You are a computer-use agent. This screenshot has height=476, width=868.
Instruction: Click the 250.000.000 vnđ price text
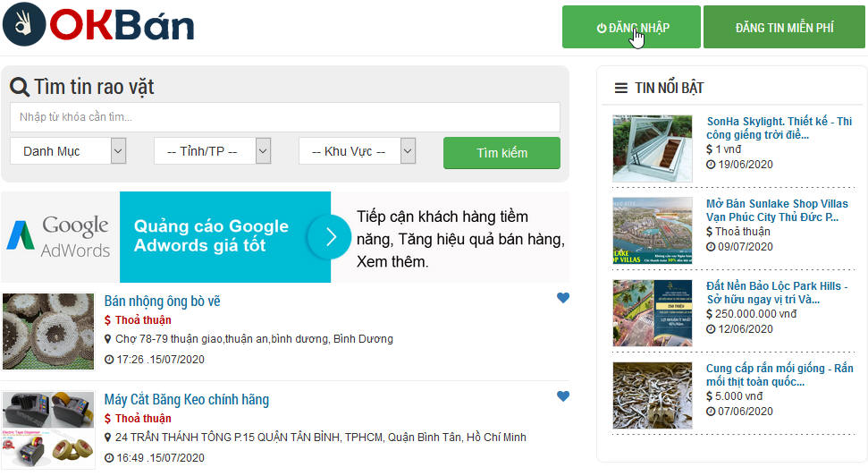pos(755,314)
